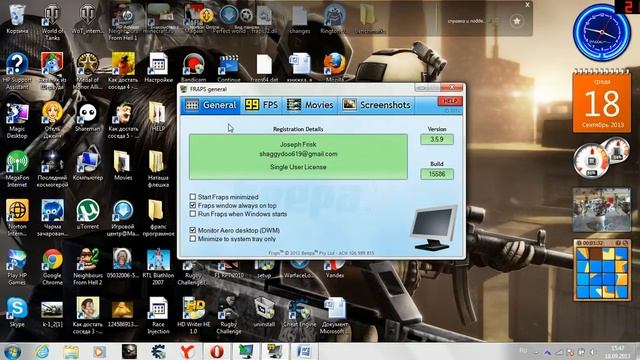Viewport: 640px width, 360px height.
Task: Click the name Joseph Frisk in registration details
Action: coord(298,144)
